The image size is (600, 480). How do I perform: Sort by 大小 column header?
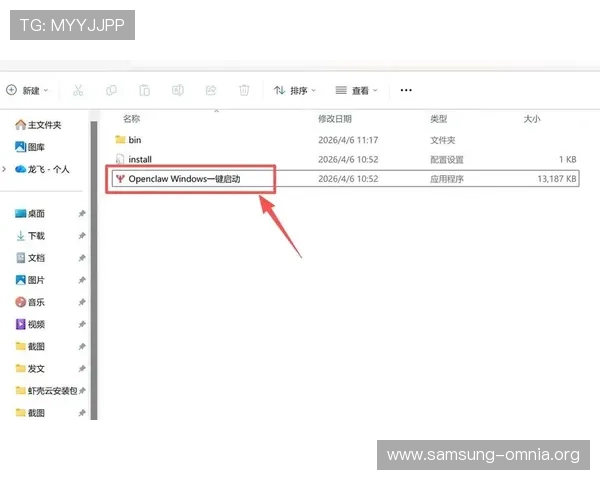pyautogui.click(x=532, y=119)
